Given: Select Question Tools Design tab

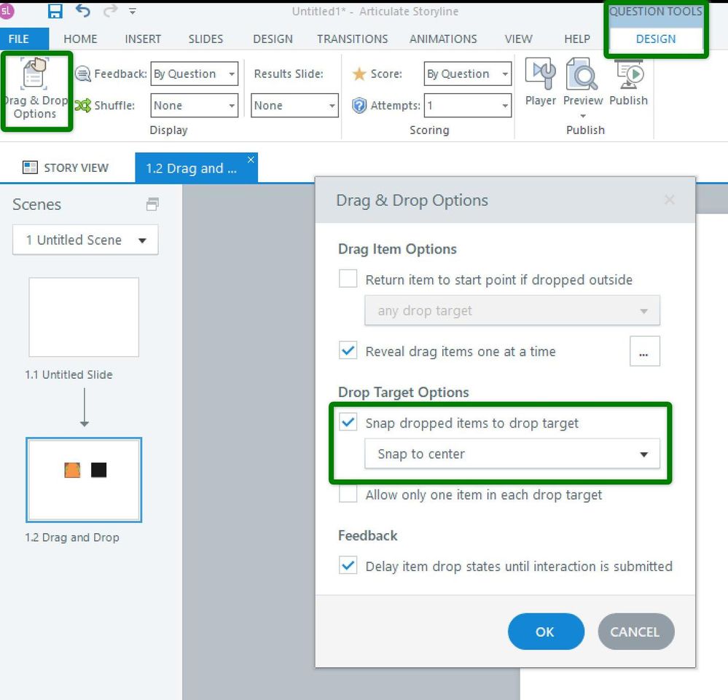Looking at the screenshot, I should [656, 39].
